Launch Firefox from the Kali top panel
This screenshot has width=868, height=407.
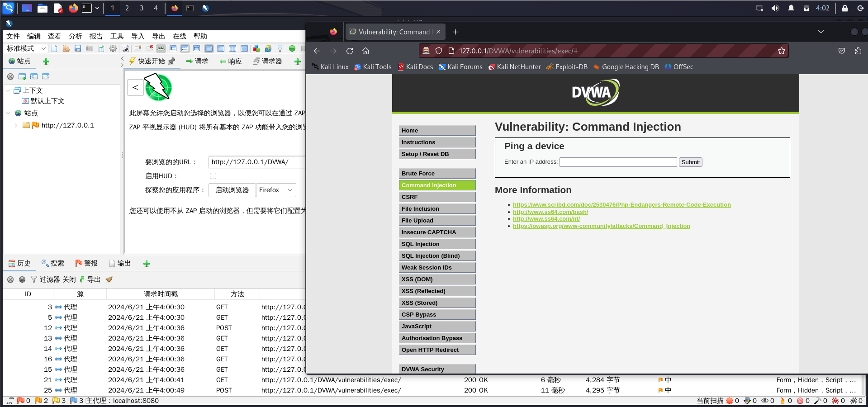pyautogui.click(x=73, y=8)
